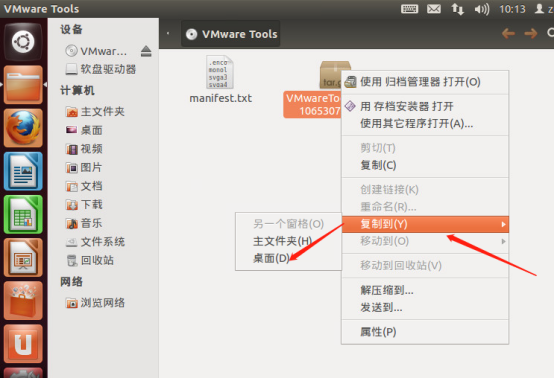Choose 解压缩到... in context menu
The width and height of the screenshot is (554, 379).
[425, 290]
